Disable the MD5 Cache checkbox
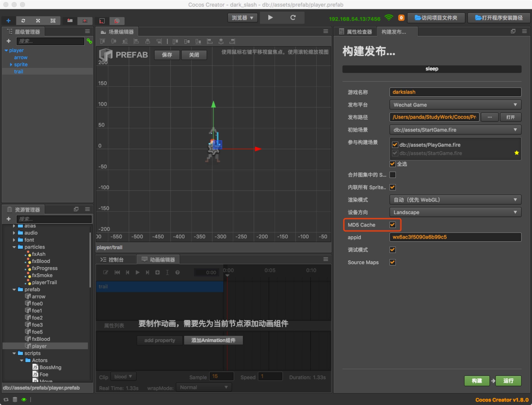This screenshot has height=405, width=532. point(392,225)
